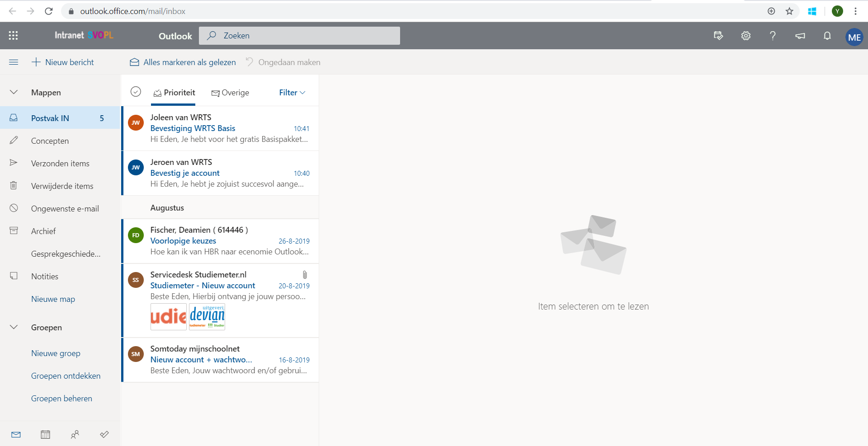Open the devian logo attachment thumbnail
The image size is (868, 446).
coord(207,317)
